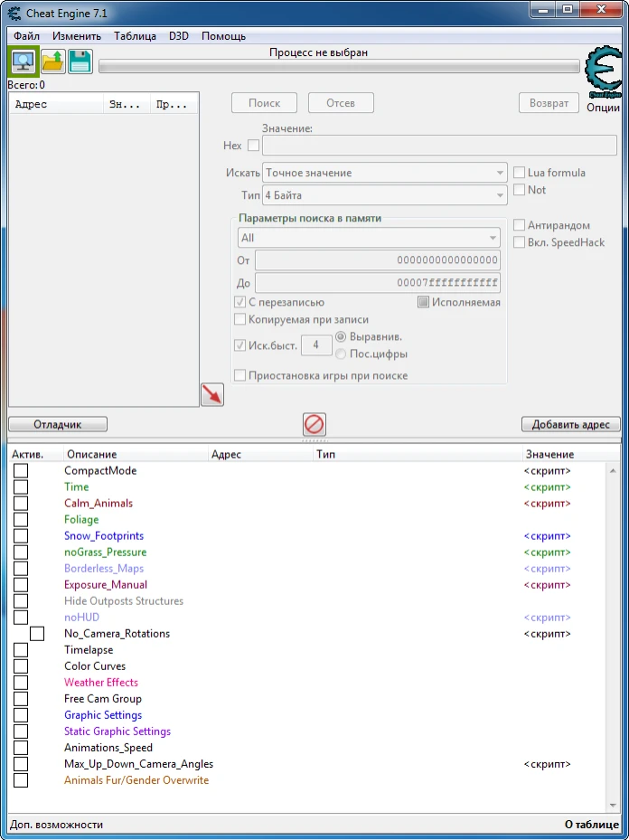This screenshot has width=629, height=840.
Task: Open the Искать scan type dropdown
Action: [384, 173]
